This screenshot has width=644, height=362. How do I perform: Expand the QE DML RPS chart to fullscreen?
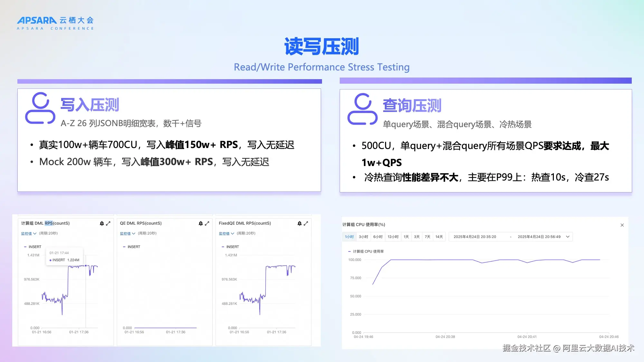click(207, 223)
